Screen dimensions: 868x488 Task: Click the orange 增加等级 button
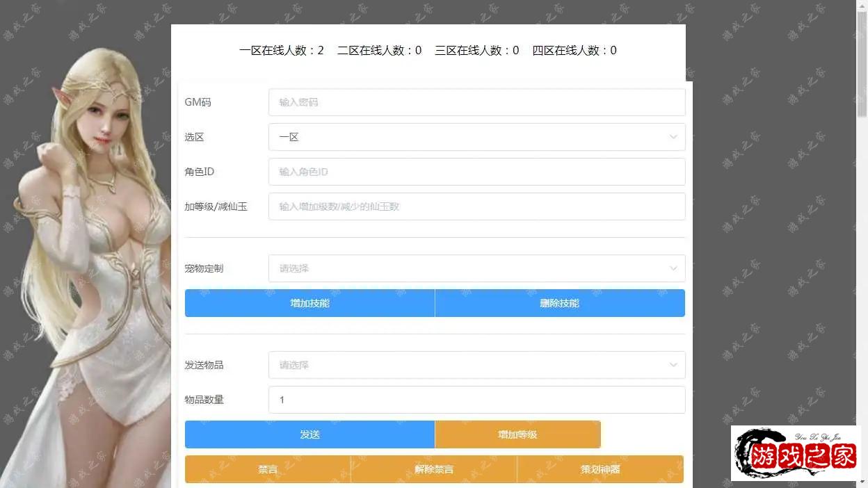tap(517, 434)
